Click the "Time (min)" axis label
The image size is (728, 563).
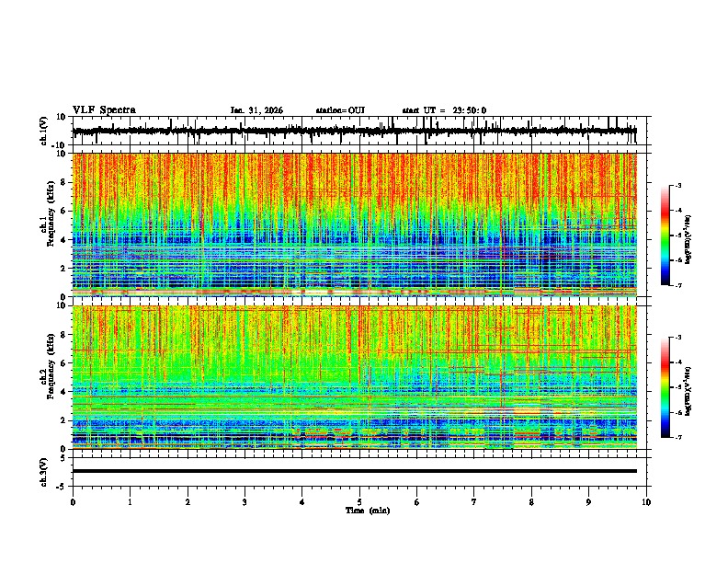(368, 511)
